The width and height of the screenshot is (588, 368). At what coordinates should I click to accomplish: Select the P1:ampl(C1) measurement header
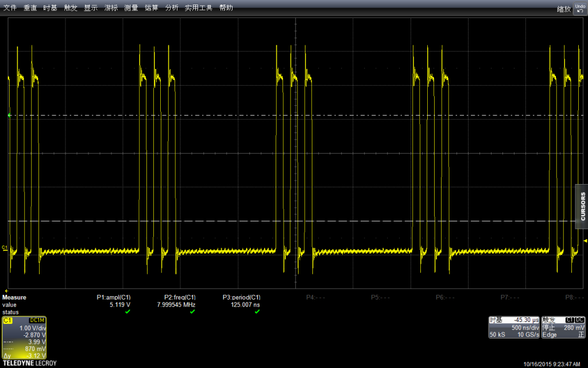[114, 297]
